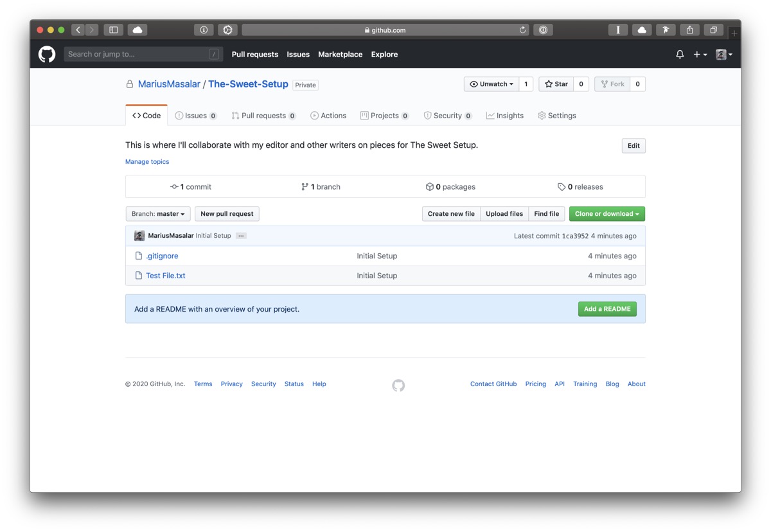771x532 pixels.
Task: Click Create new file button
Action: tap(451, 214)
